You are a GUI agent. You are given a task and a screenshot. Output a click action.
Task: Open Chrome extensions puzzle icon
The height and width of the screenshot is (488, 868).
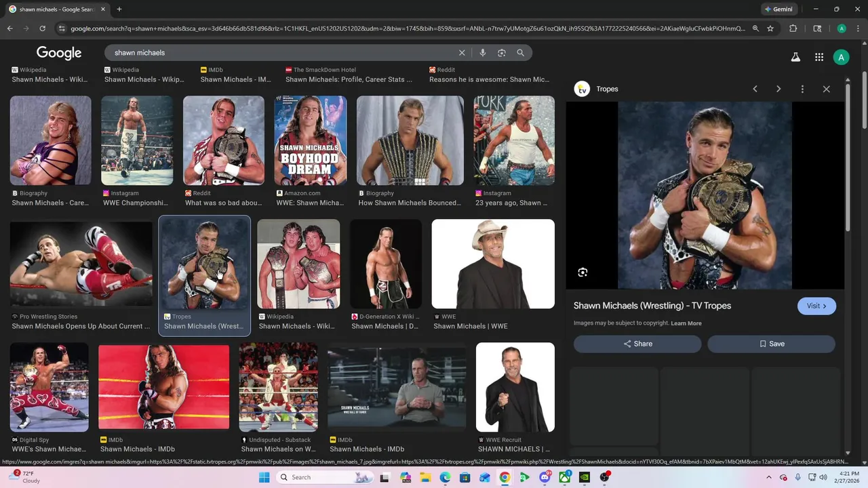(793, 28)
